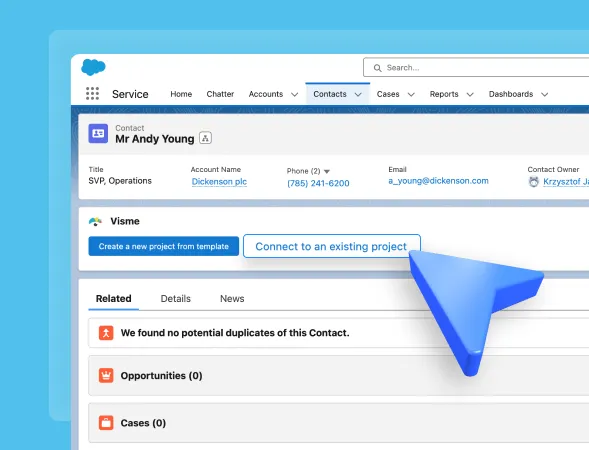Switch to the Details tab
589x450 pixels.
[x=175, y=299]
